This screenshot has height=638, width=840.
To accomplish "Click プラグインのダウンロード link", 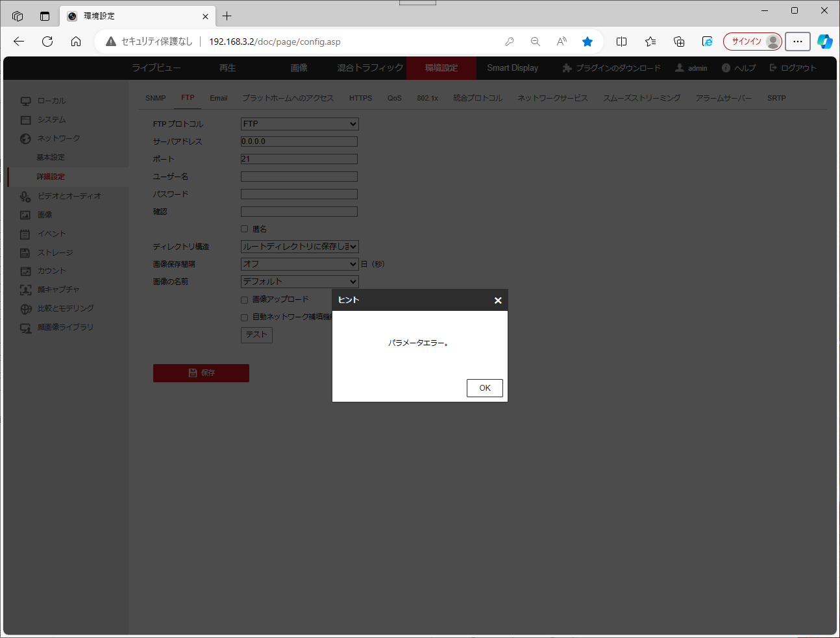I will (611, 68).
